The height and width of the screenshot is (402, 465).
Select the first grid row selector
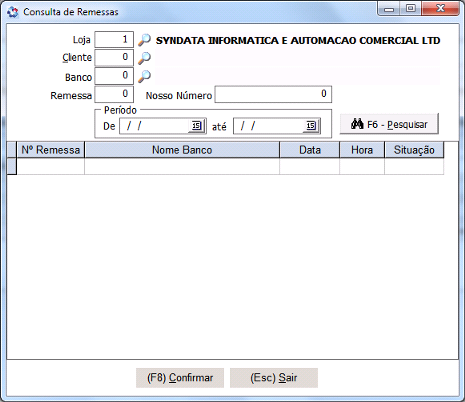click(x=12, y=166)
